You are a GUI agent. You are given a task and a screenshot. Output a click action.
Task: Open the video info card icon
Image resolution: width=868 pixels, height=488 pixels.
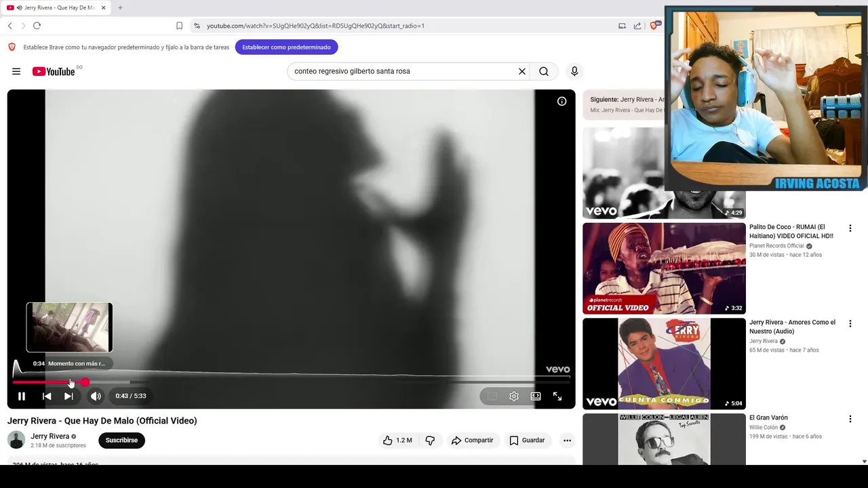561,101
